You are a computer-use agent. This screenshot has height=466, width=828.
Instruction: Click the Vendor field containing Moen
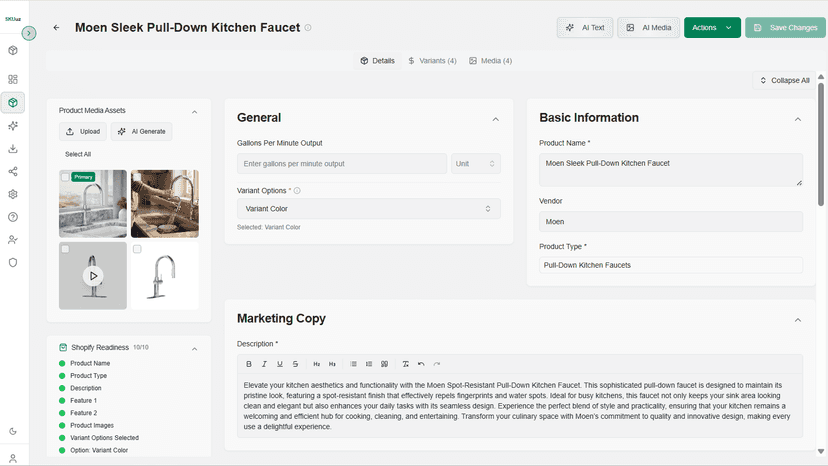[x=671, y=222]
